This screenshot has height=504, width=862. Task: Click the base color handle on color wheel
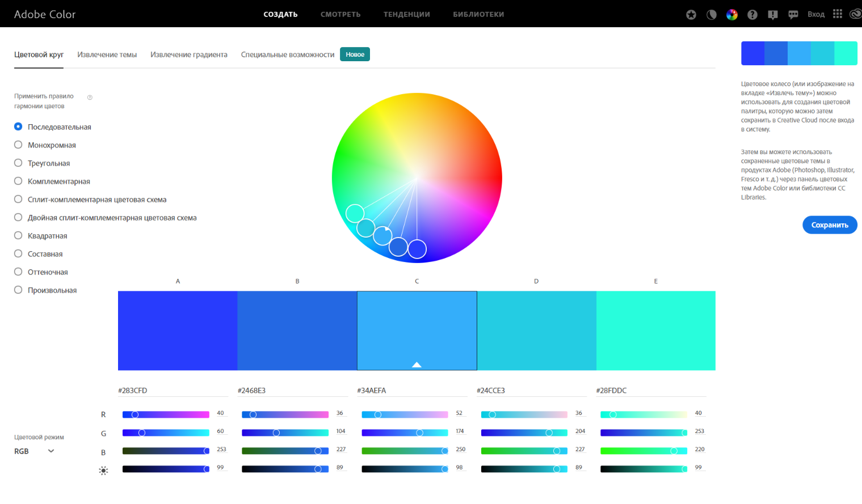point(383,235)
